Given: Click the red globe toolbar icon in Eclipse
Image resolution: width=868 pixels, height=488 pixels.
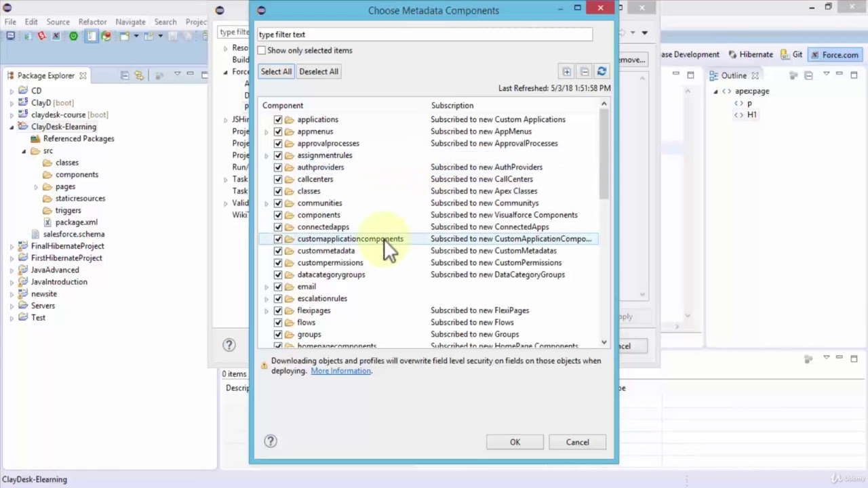Looking at the screenshot, I should 106,36.
